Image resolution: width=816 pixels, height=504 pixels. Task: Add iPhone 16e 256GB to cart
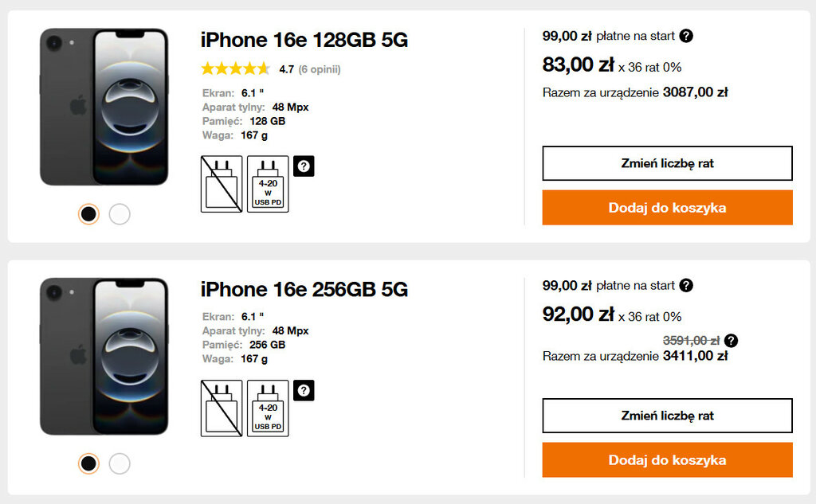coord(667,460)
